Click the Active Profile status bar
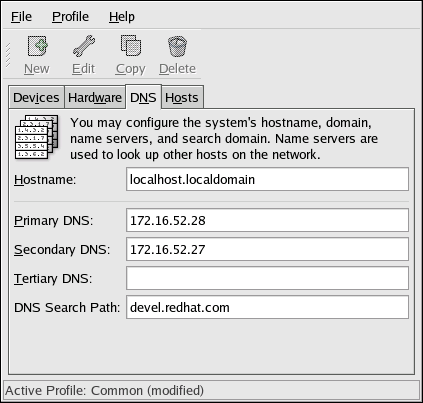 pos(211,390)
